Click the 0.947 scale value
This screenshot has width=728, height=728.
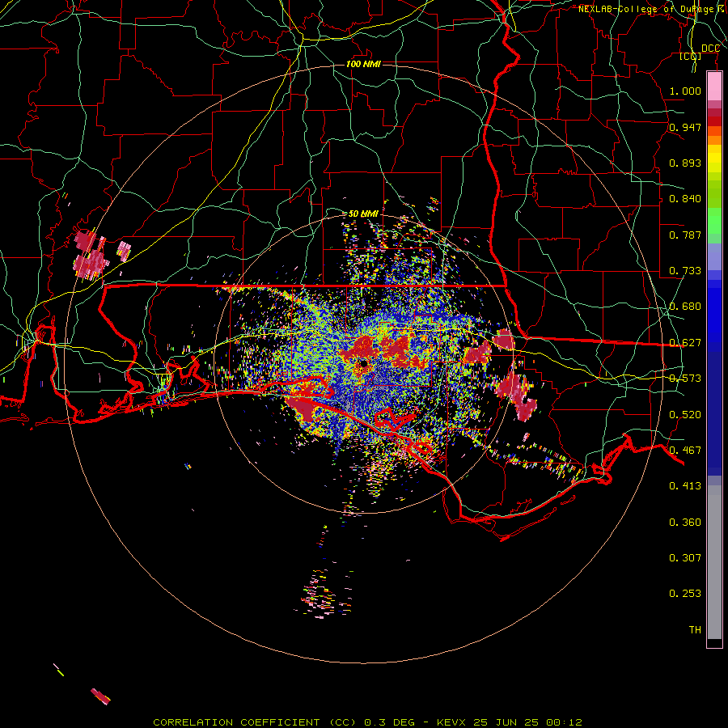click(685, 127)
